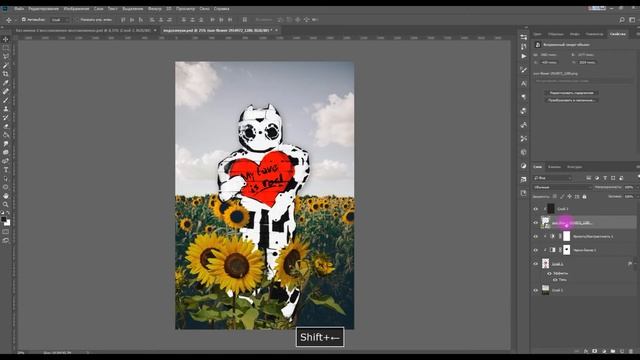Image resolution: width=640 pixels, height=360 pixels.
Task: Select the Move tool
Action: tap(6, 39)
